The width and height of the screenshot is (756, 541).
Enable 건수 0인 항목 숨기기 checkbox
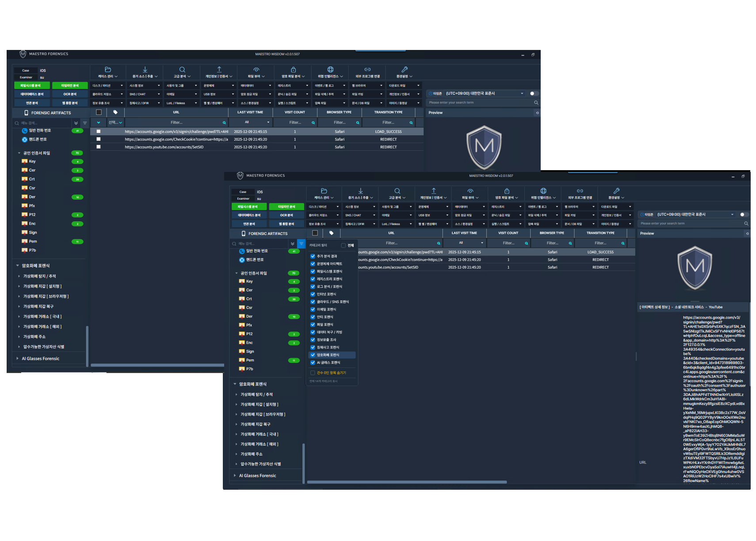[x=313, y=373]
